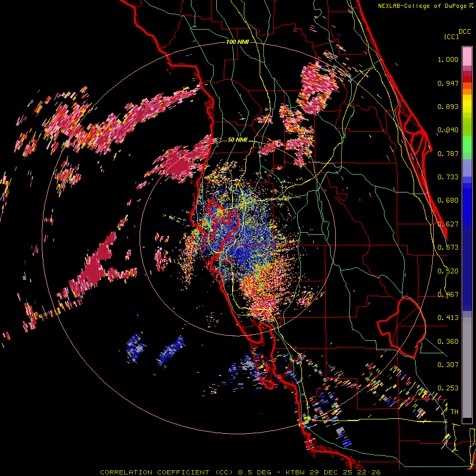The height and width of the screenshot is (476, 476).
Task: Click the 0.840 scale value
Action: point(448,130)
